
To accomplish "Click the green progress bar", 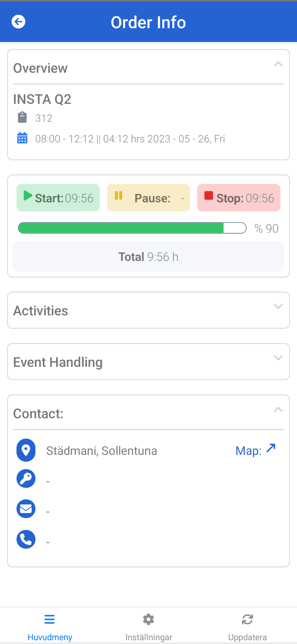I will point(132,228).
